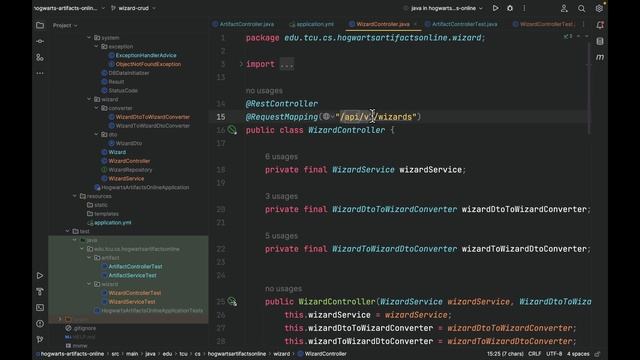Screen dimensions: 640x360
Task: Switch to WizardControllerTest tab
Action: pyautogui.click(x=543, y=24)
